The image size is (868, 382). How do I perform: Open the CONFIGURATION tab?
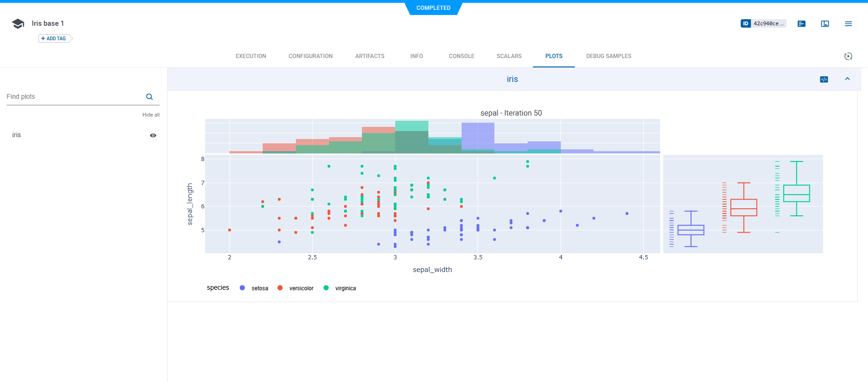click(310, 56)
